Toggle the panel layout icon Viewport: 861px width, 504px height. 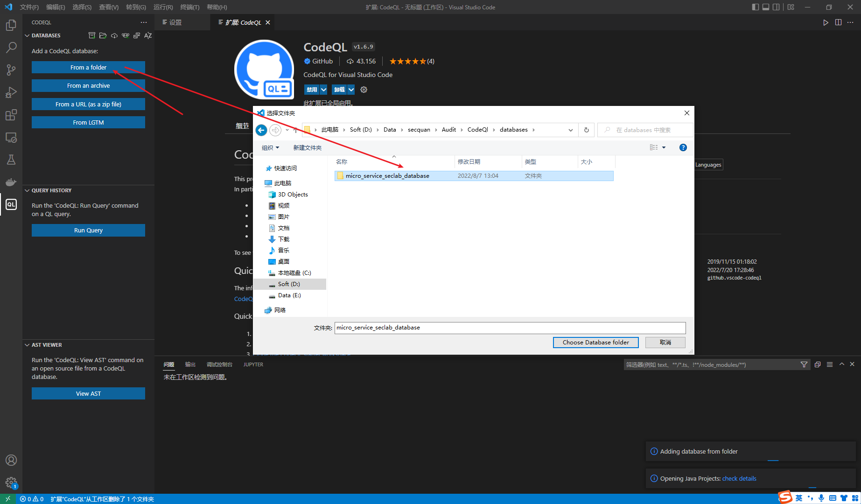pyautogui.click(x=766, y=7)
